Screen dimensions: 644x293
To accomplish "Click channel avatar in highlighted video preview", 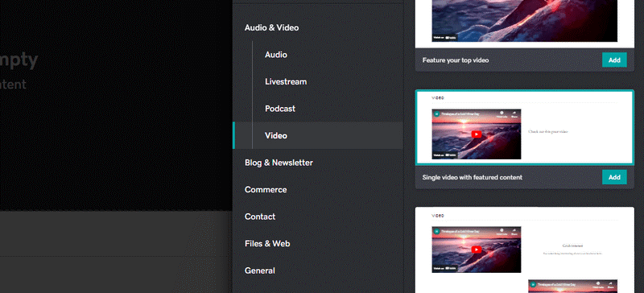I will [x=436, y=113].
